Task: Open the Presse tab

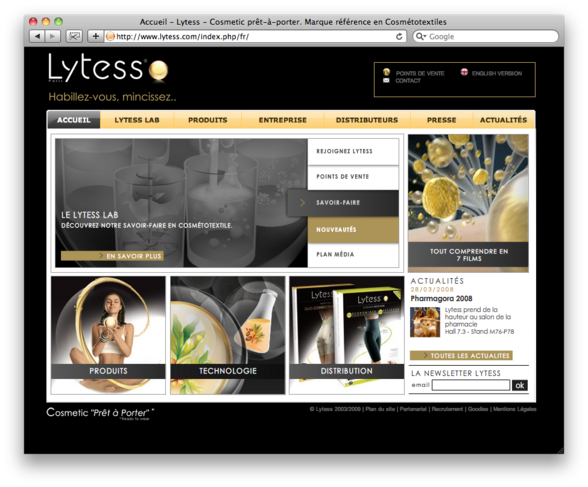Action: (441, 120)
